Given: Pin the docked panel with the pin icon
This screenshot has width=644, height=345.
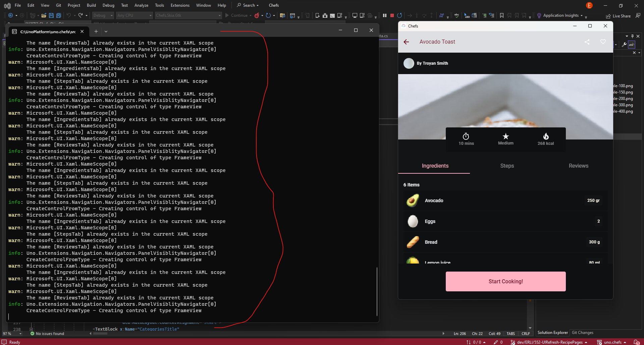Looking at the screenshot, I should click(x=632, y=36).
